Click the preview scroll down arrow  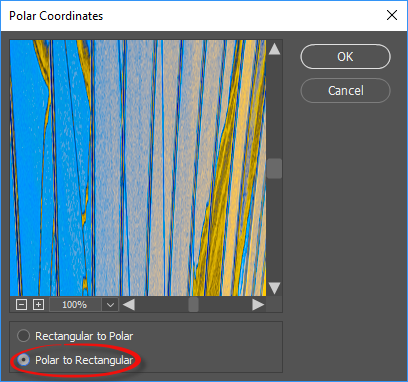pyautogui.click(x=274, y=288)
